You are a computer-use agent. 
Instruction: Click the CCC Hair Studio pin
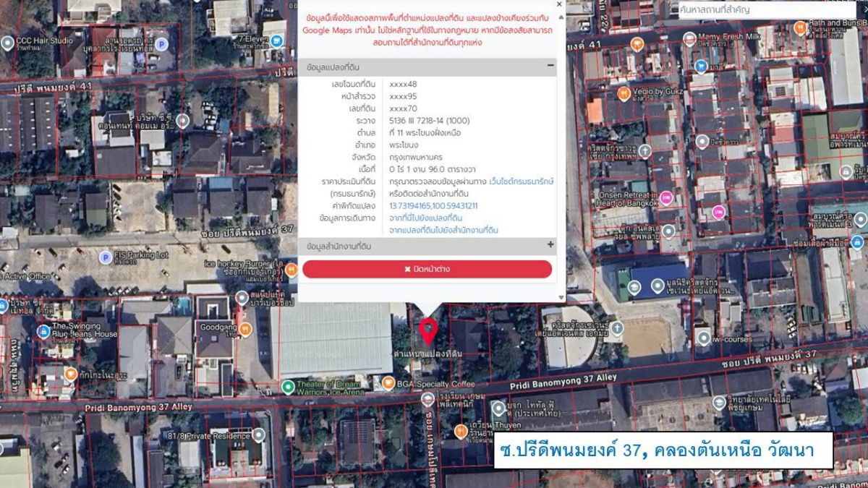coord(8,43)
